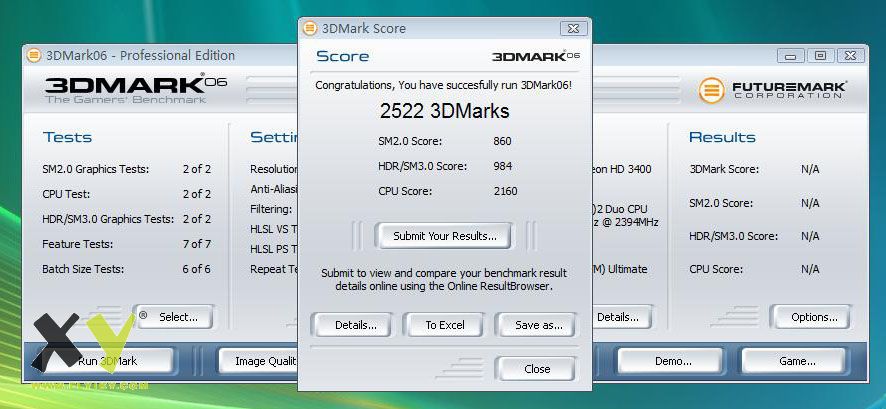The image size is (886, 409).
Task: Click the 3DMark06 main window title bar icon
Action: pyautogui.click(x=34, y=55)
